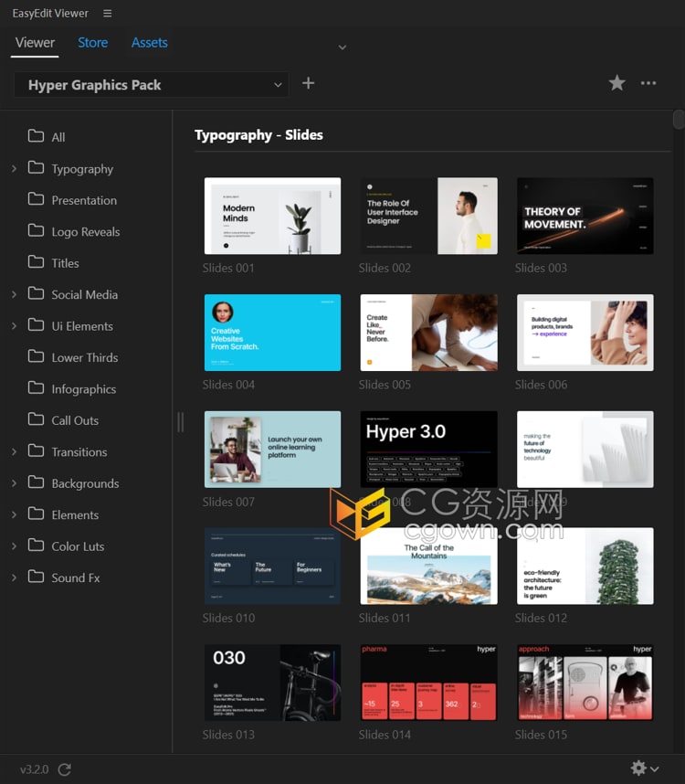Select the eco-friendly architecture Slides 012 thumbnail
Viewport: 685px width, 784px height.
coord(585,566)
